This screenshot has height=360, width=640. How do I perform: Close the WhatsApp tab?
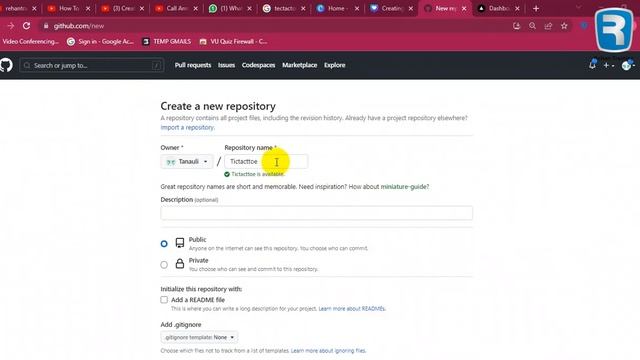[249, 8]
